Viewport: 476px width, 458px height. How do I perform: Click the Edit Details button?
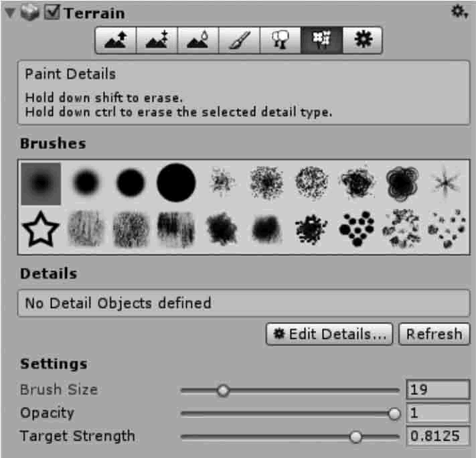[x=329, y=334]
